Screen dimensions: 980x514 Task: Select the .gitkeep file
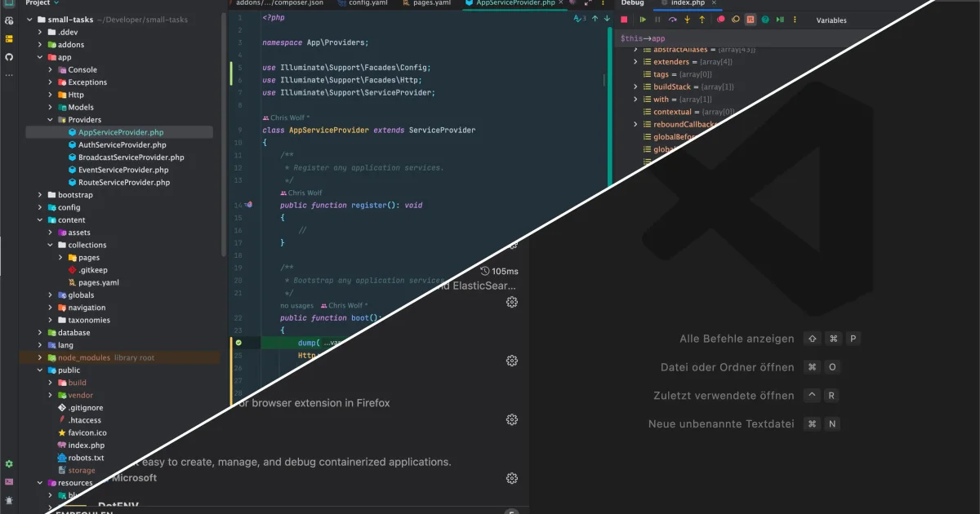93,270
